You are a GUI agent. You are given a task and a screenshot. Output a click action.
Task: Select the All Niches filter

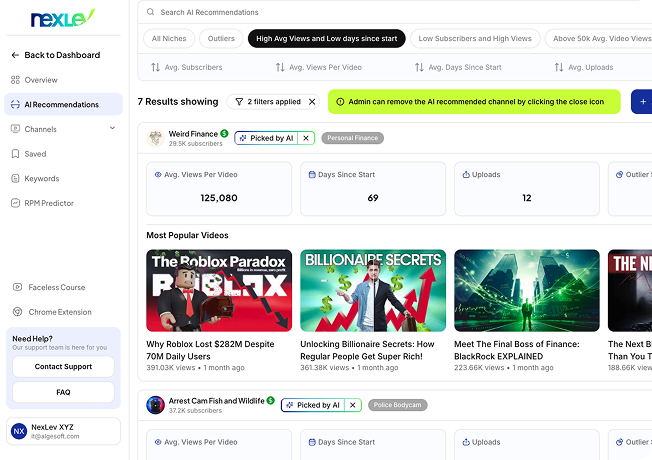[x=169, y=39]
